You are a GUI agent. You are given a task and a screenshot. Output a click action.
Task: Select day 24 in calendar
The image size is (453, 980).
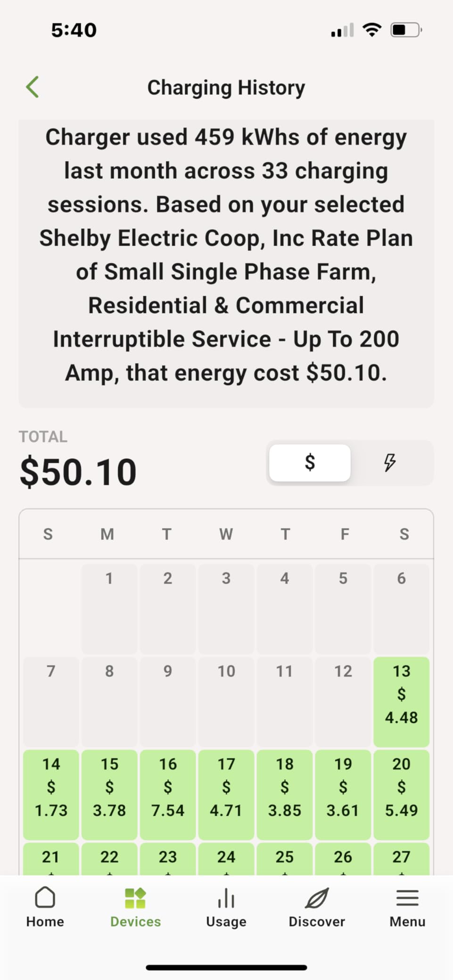pyautogui.click(x=226, y=859)
